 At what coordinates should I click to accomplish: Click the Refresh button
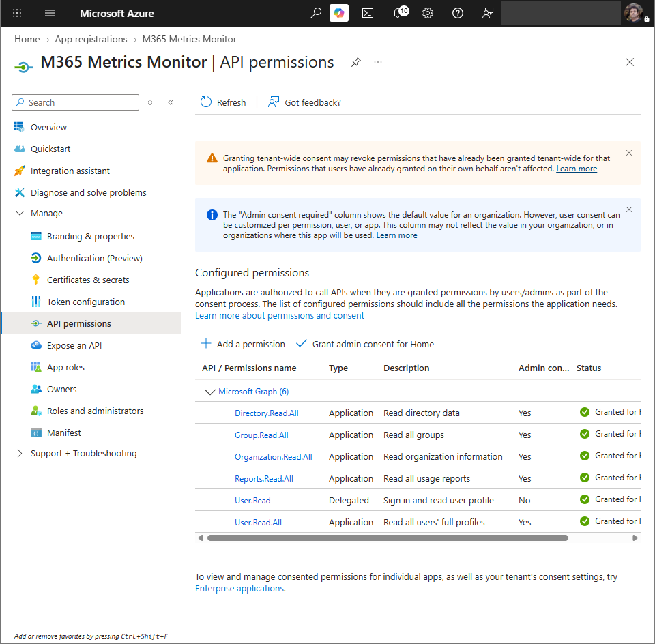(x=223, y=102)
